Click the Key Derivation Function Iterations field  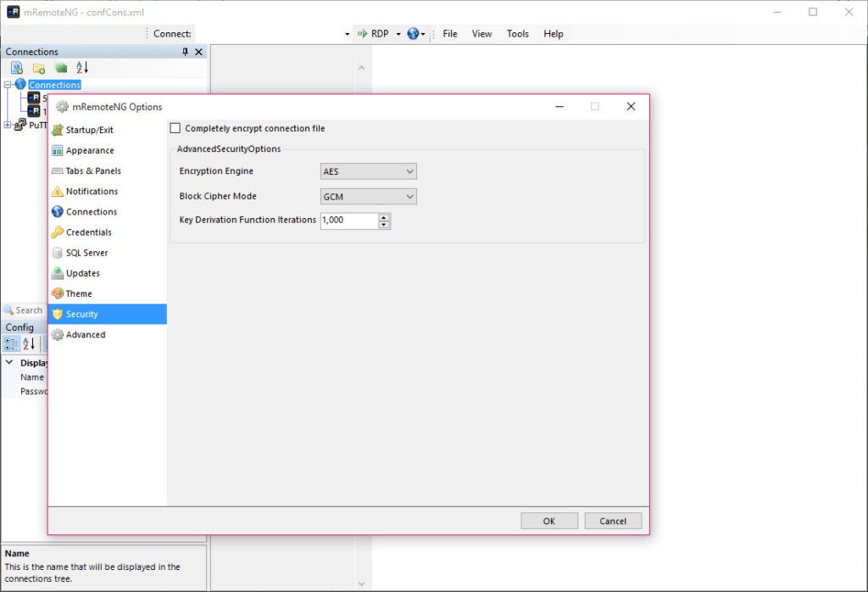tap(349, 221)
